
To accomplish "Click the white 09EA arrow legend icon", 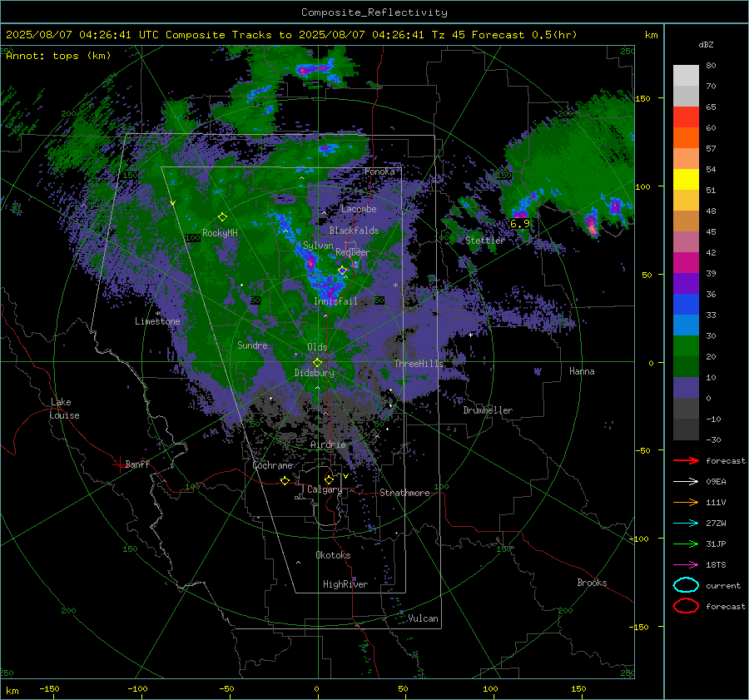I will (686, 482).
